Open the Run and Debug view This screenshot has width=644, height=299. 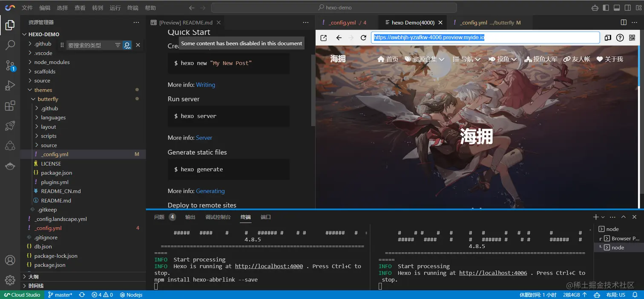click(10, 86)
